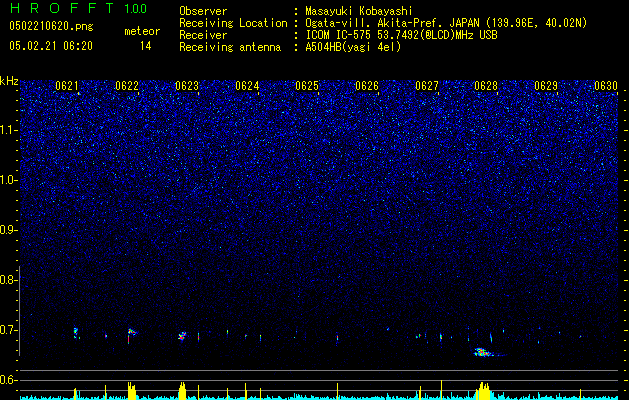The width and height of the screenshot is (629, 400).
Task: Click the 0.7 kHz frequency tick label
Action: pyautogui.click(x=8, y=330)
